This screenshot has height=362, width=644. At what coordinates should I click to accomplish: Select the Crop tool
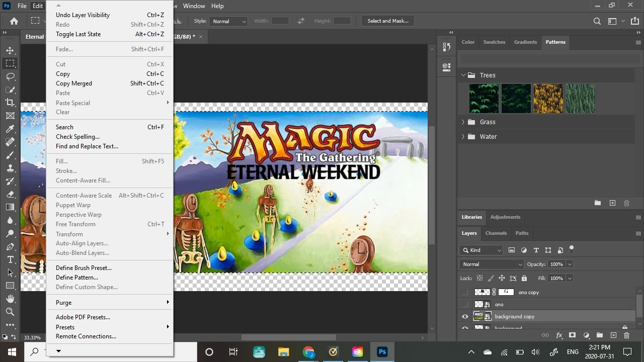click(x=10, y=103)
